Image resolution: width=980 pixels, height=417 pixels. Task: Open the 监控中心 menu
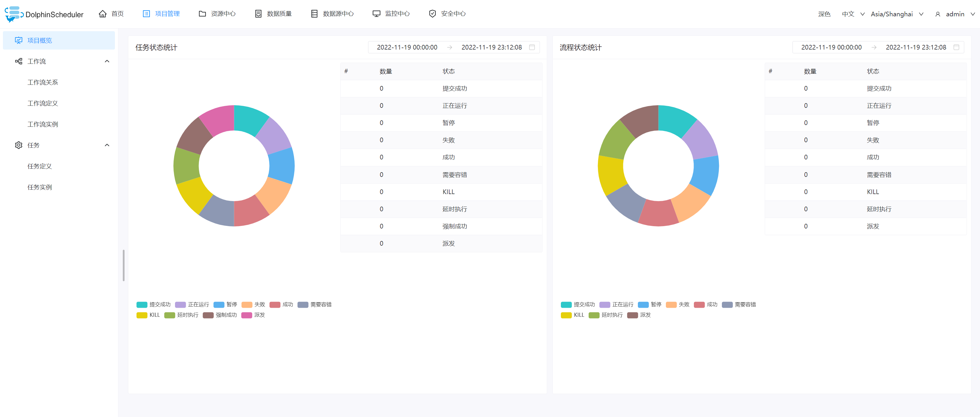391,14
